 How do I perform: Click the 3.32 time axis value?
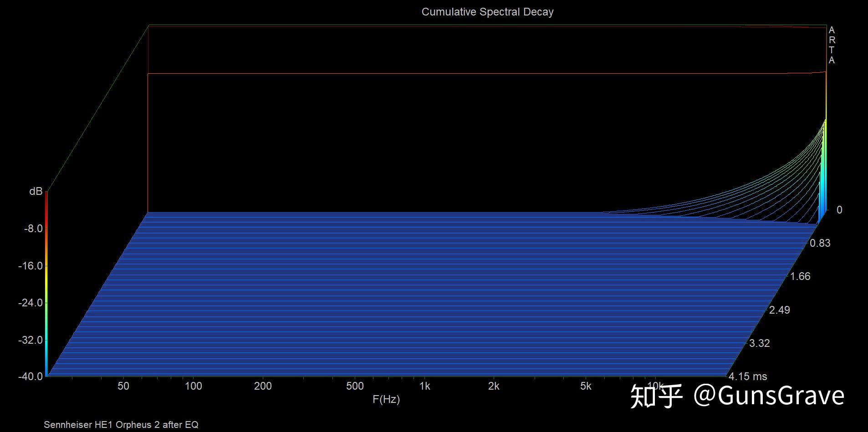tap(760, 343)
